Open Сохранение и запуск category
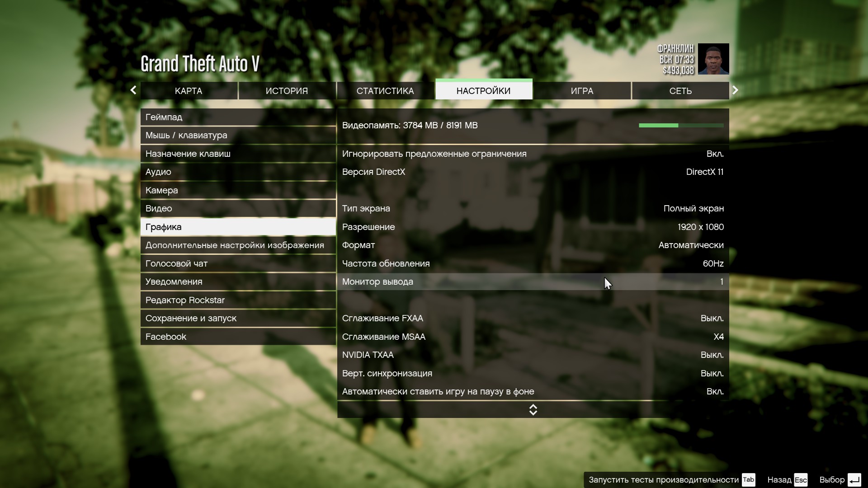 tap(238, 318)
